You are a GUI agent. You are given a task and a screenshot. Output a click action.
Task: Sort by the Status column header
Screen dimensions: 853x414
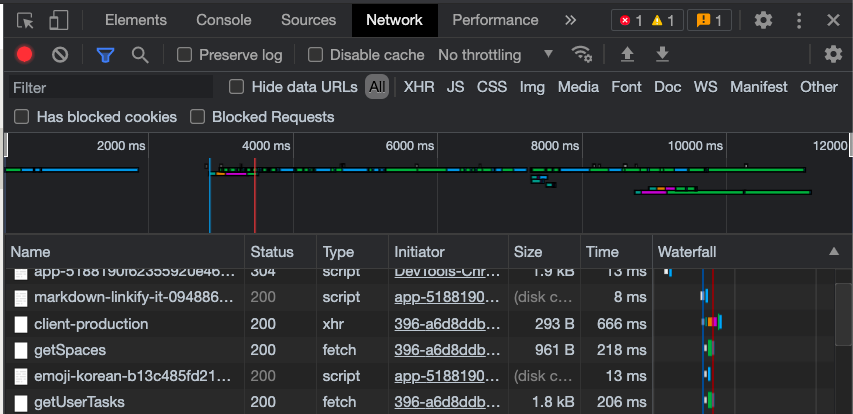click(280, 252)
